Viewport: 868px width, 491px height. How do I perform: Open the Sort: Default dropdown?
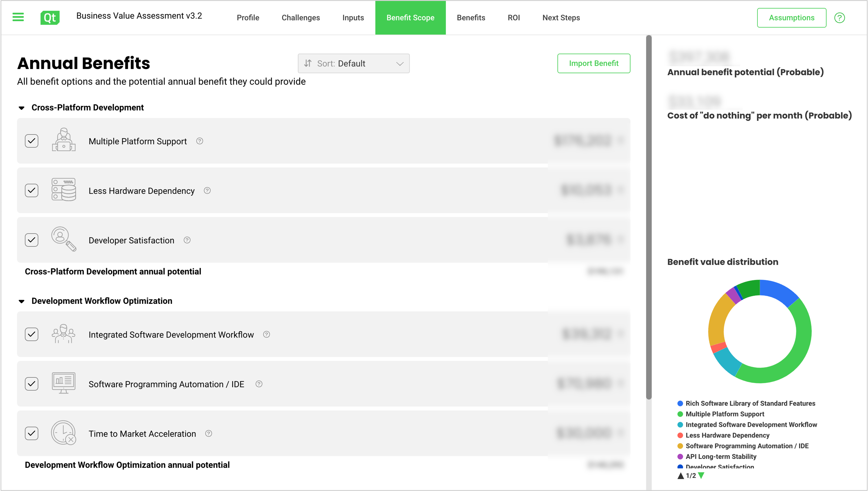tap(353, 63)
